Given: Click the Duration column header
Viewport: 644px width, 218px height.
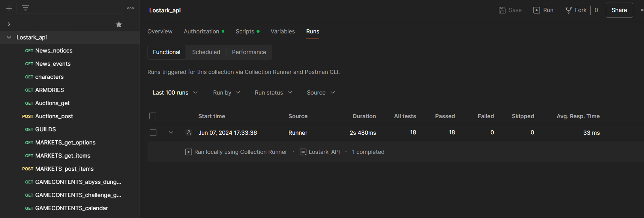Looking at the screenshot, I should tap(364, 116).
